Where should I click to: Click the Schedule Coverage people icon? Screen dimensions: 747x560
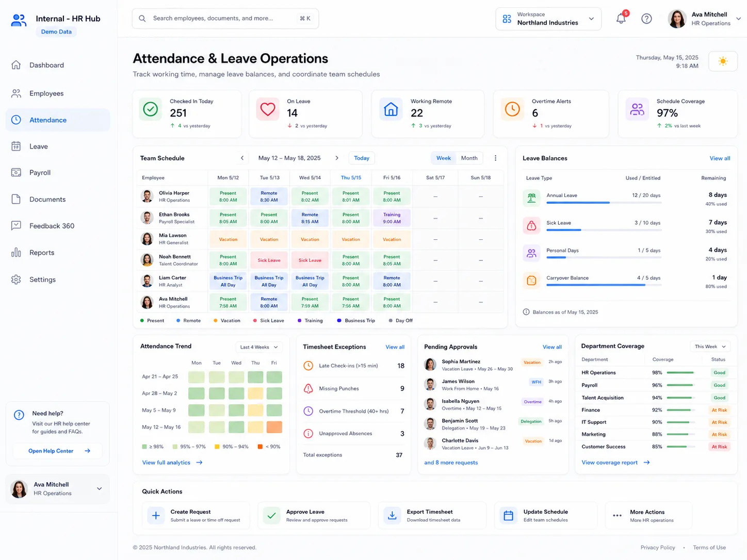point(637,109)
